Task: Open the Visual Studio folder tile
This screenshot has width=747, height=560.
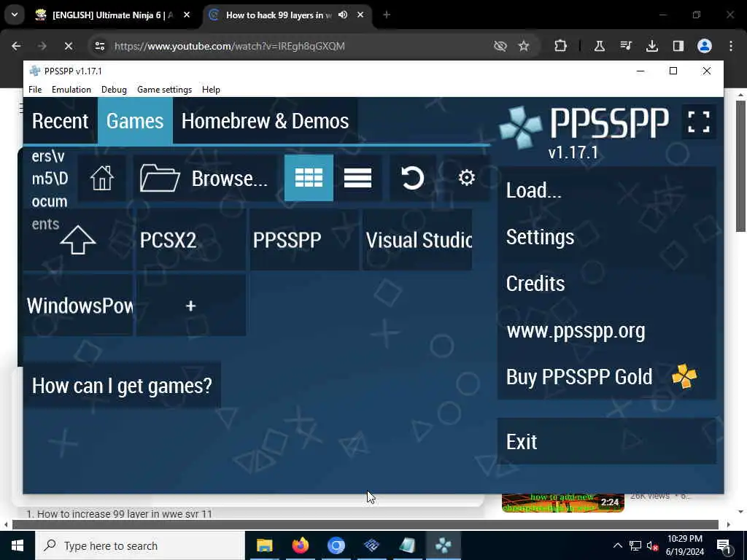Action: (x=417, y=239)
